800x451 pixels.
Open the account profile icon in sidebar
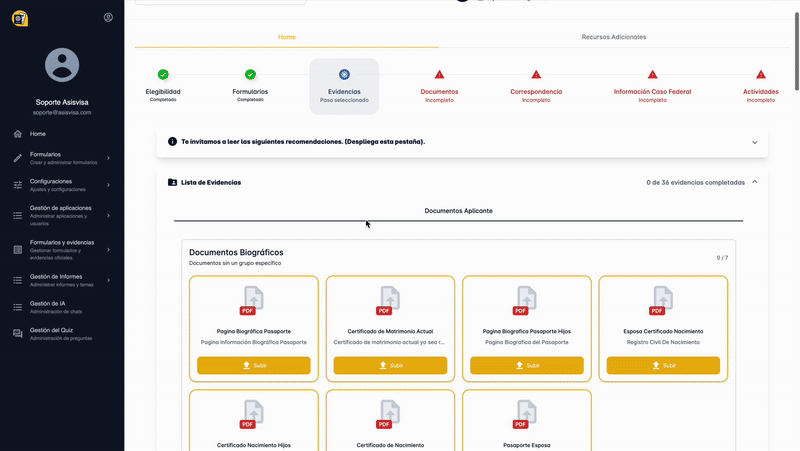(x=108, y=17)
